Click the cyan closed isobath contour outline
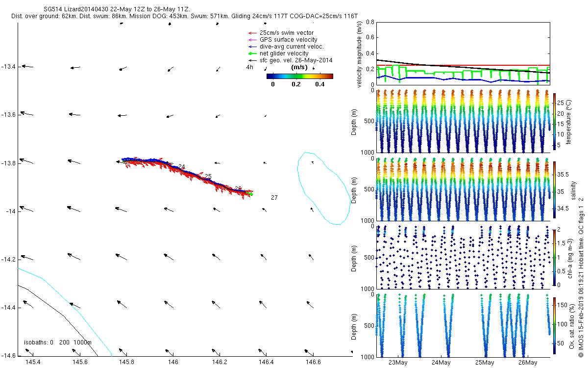 tap(299, 173)
